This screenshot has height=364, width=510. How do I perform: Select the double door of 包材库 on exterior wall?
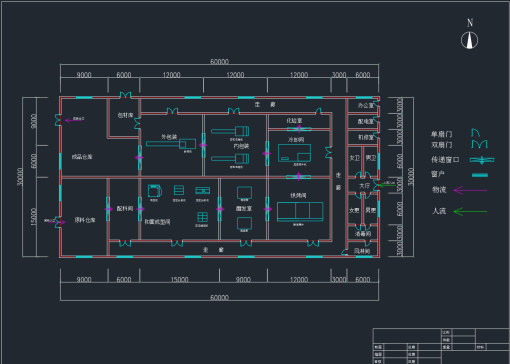(x=125, y=95)
